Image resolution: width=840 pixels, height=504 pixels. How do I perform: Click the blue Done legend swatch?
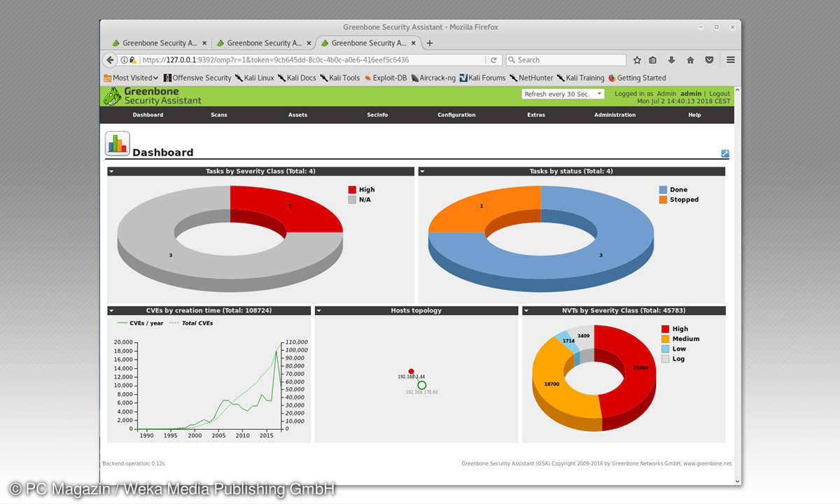coord(663,190)
